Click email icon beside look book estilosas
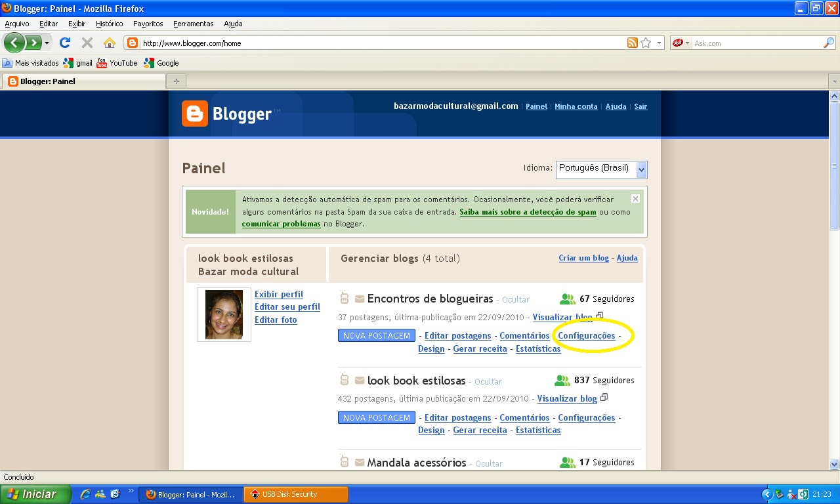 [360, 381]
